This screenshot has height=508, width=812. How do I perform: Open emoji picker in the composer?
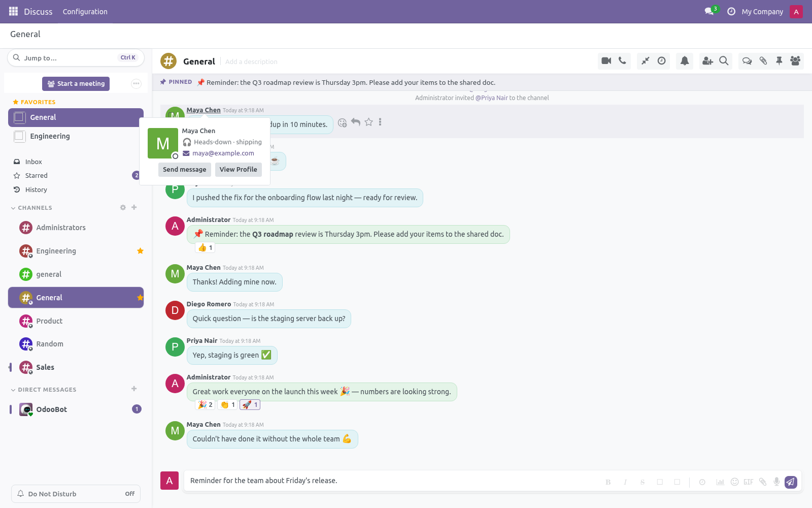tap(734, 482)
